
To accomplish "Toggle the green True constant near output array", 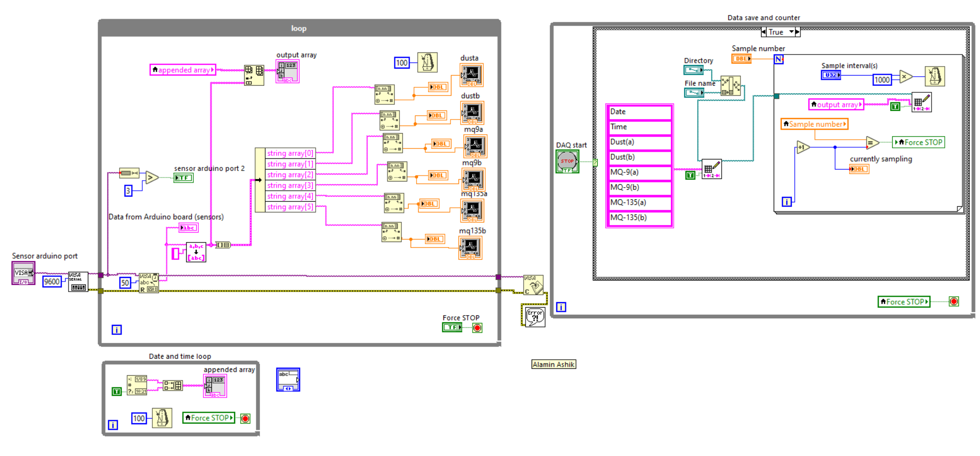I will pyautogui.click(x=895, y=106).
